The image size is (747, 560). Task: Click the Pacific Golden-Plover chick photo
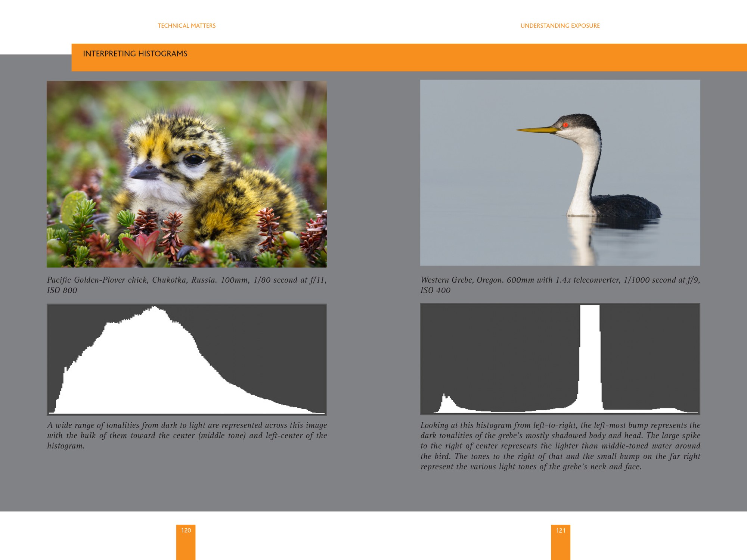[186, 174]
